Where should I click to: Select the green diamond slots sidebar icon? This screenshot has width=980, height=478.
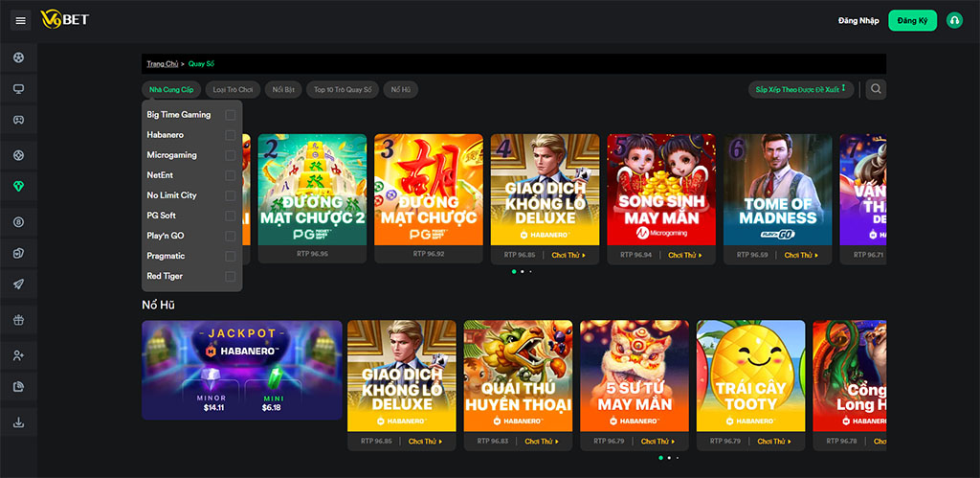pos(19,186)
